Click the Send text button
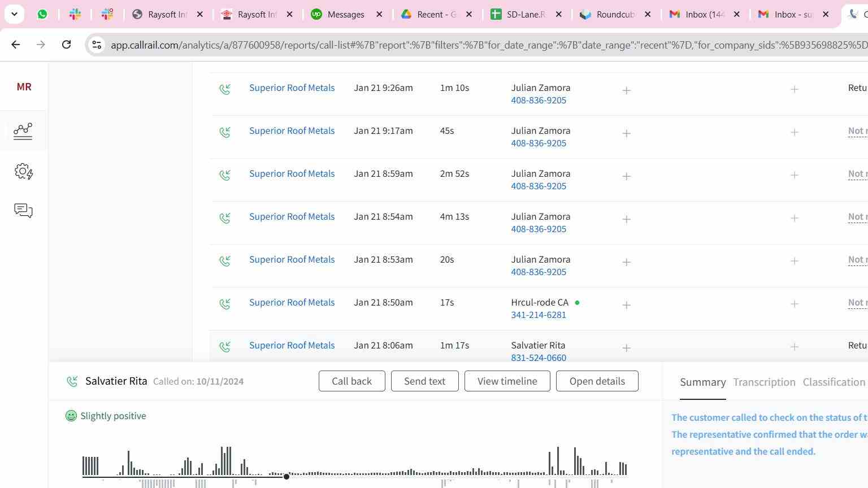868x488 pixels. [x=424, y=381]
